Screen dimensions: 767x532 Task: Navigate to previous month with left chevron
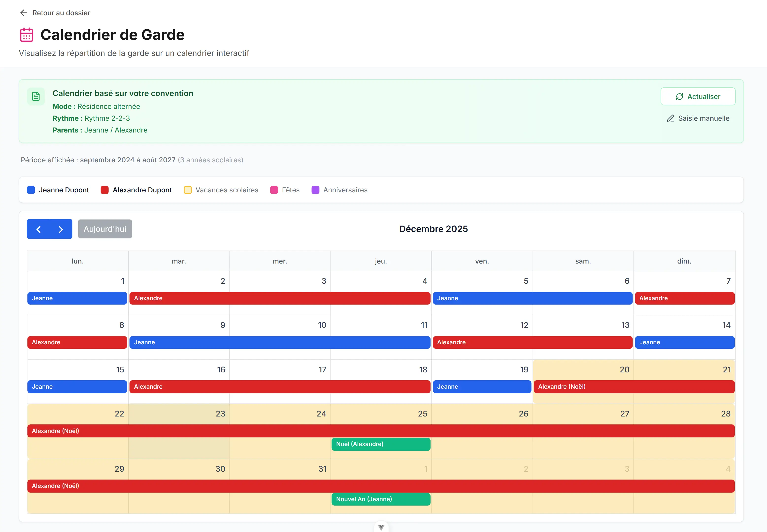coord(38,229)
